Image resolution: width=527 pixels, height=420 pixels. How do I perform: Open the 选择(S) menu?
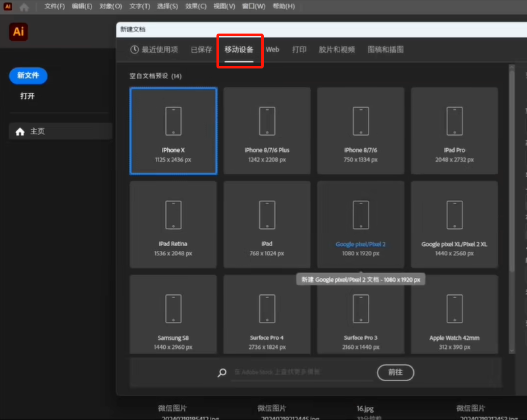[167, 7]
